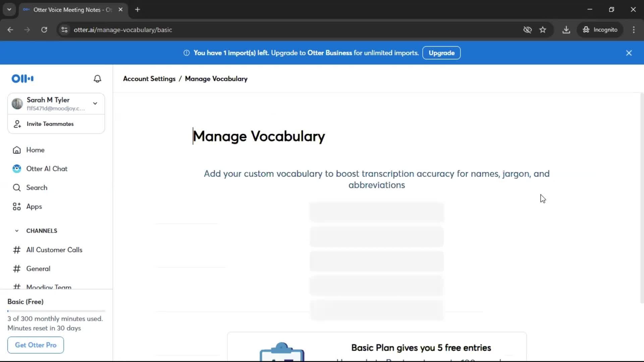The image size is (644, 362).
Task: Open the Chrome three-dot menu
Action: point(634,30)
